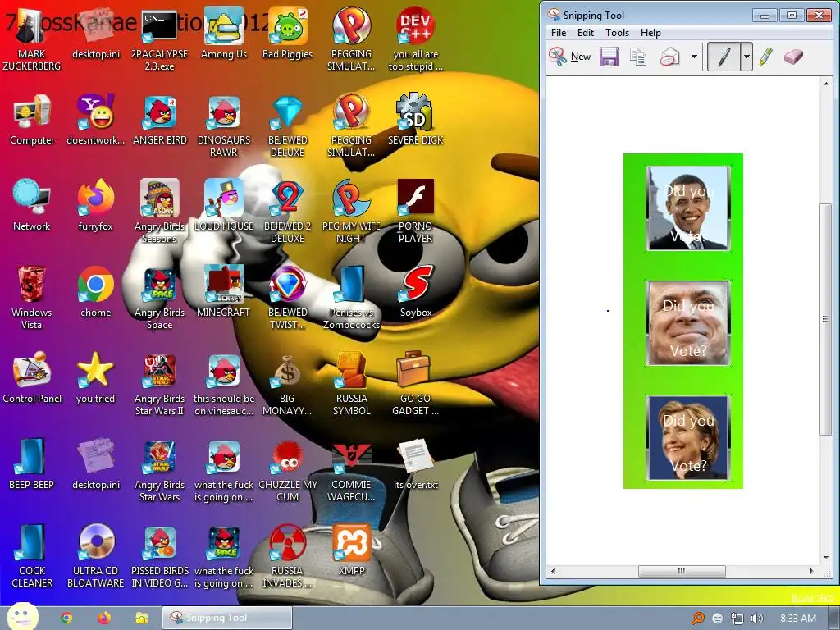840x630 pixels.
Task: Select the Bad Piggies desktop icon
Action: click(x=287, y=34)
